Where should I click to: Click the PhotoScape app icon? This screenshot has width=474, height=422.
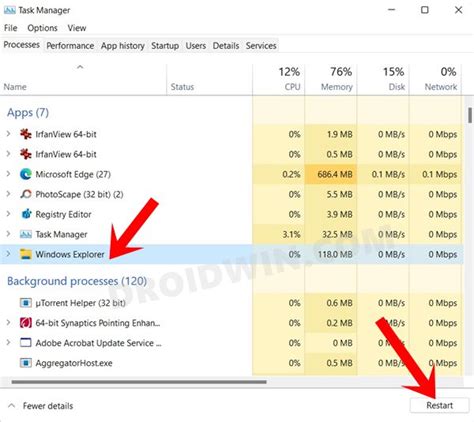[26, 194]
